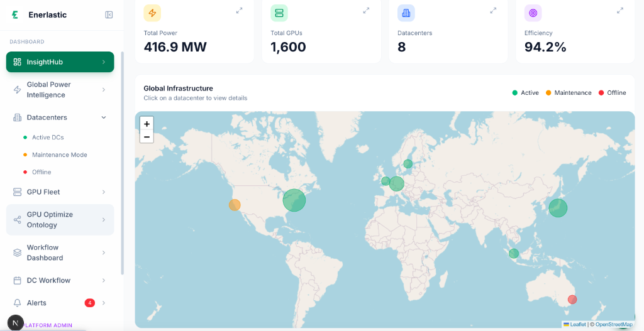This screenshot has height=331, width=644.
Task: Click the DC Workflow calendar icon
Action: pos(17,281)
